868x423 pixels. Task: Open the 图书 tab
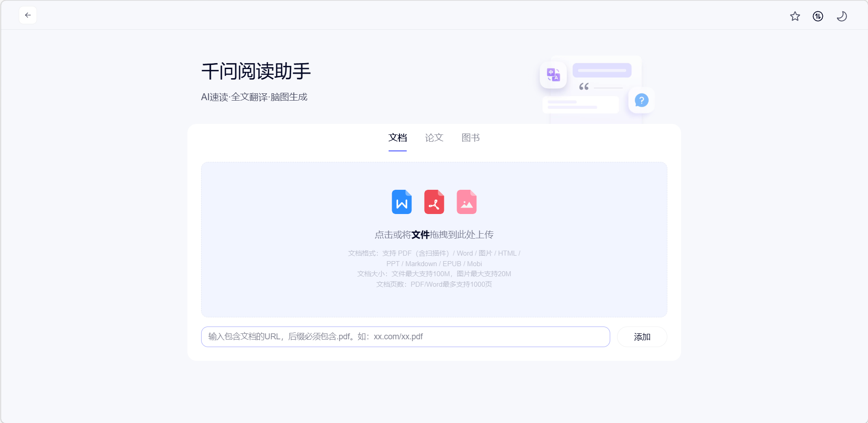470,138
